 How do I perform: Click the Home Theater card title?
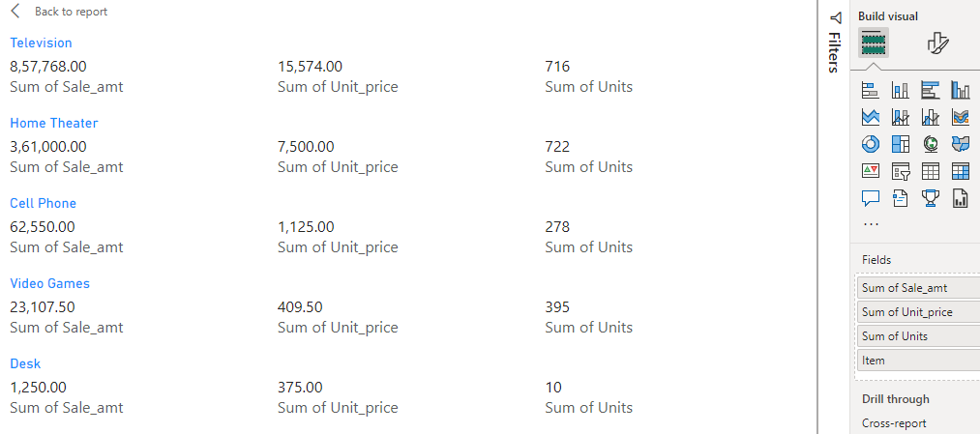[x=53, y=123]
